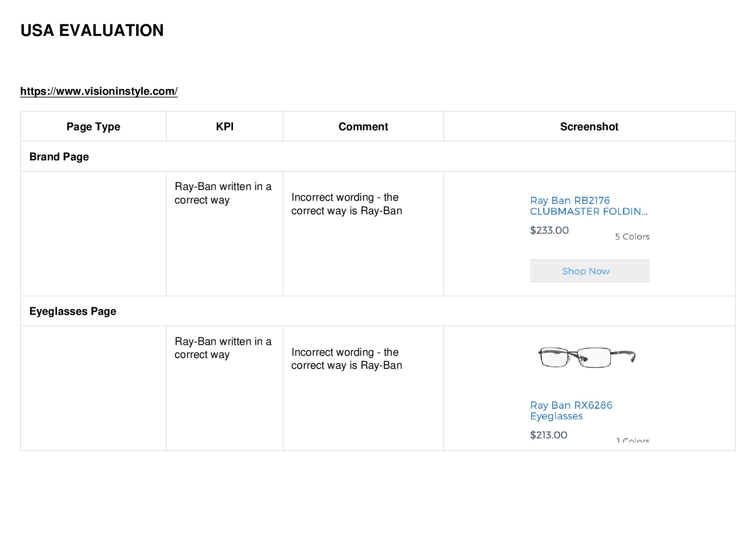756x535 pixels.
Task: Click the eyeglasses product image
Action: (x=587, y=357)
